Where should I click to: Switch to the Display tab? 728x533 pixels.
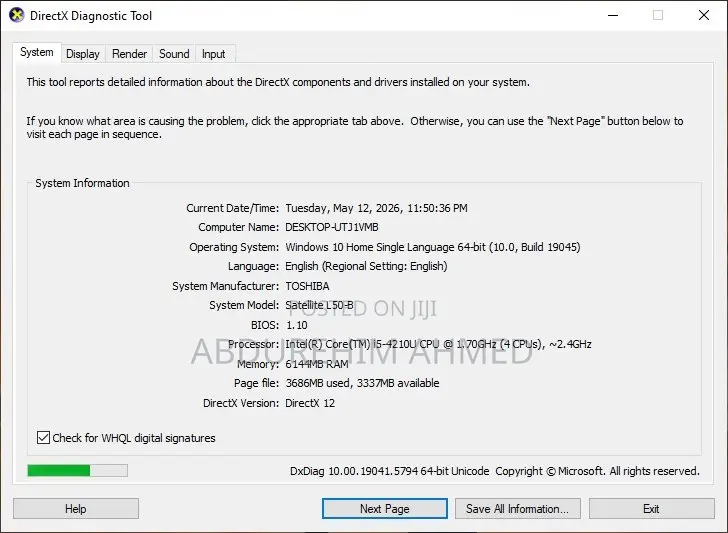click(83, 54)
